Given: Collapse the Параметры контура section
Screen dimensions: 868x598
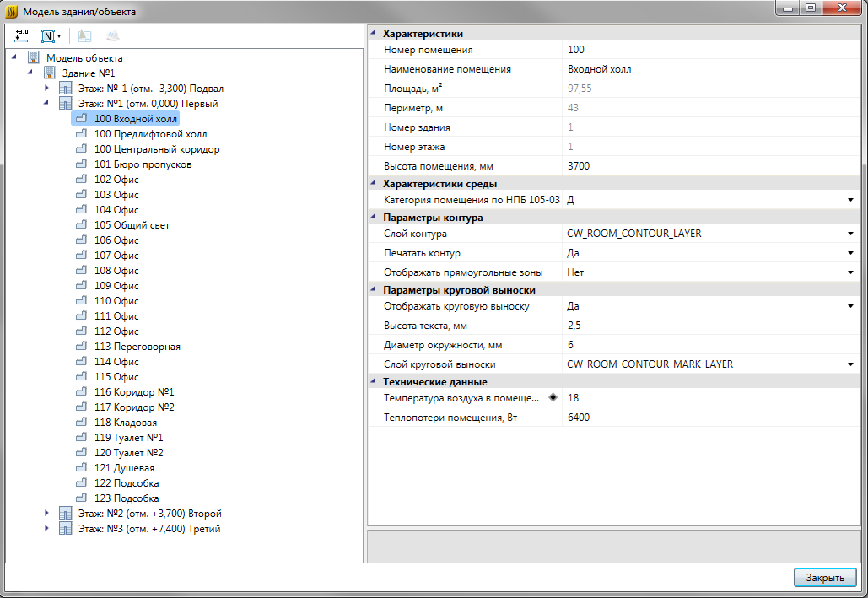Looking at the screenshot, I should [x=373, y=217].
